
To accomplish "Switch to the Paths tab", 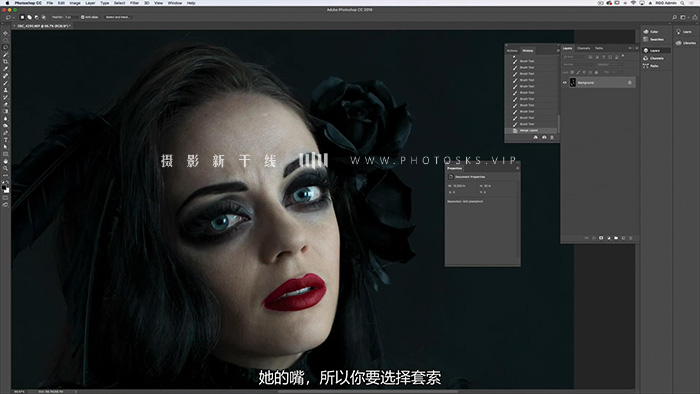I will [599, 48].
